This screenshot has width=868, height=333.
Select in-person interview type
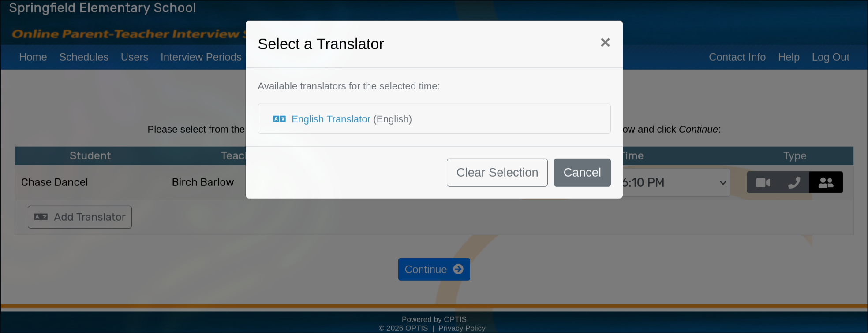pos(826,182)
